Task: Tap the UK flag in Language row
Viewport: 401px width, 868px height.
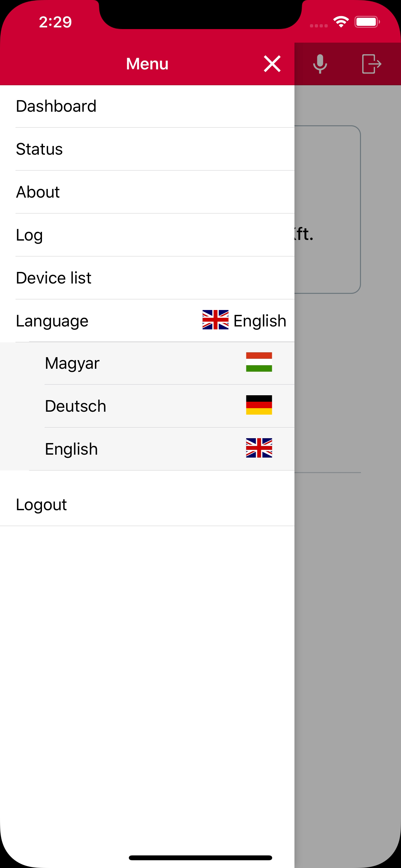Action: [215, 320]
